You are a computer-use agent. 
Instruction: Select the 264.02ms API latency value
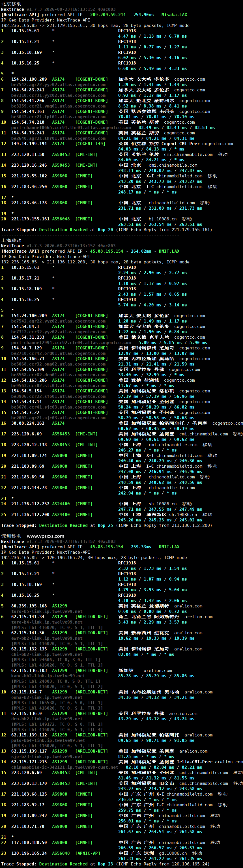(x=141, y=251)
